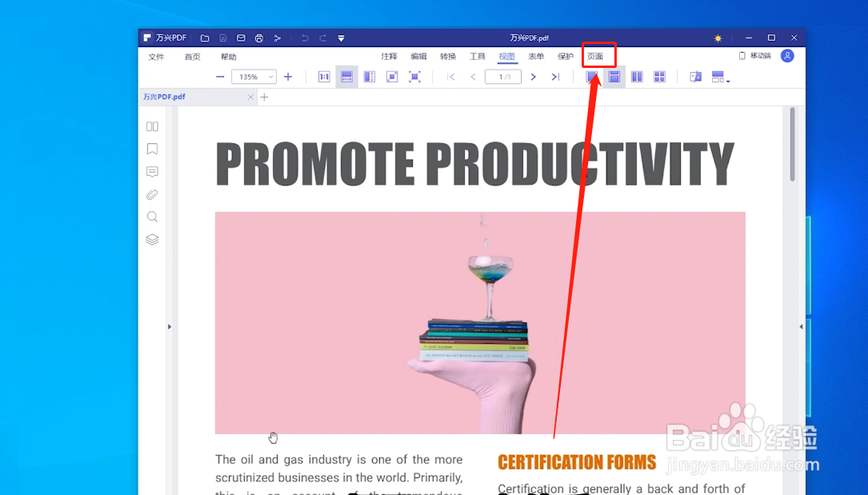Image resolution: width=868 pixels, height=495 pixels.
Task: Open the 文件 menu
Action: 156,57
